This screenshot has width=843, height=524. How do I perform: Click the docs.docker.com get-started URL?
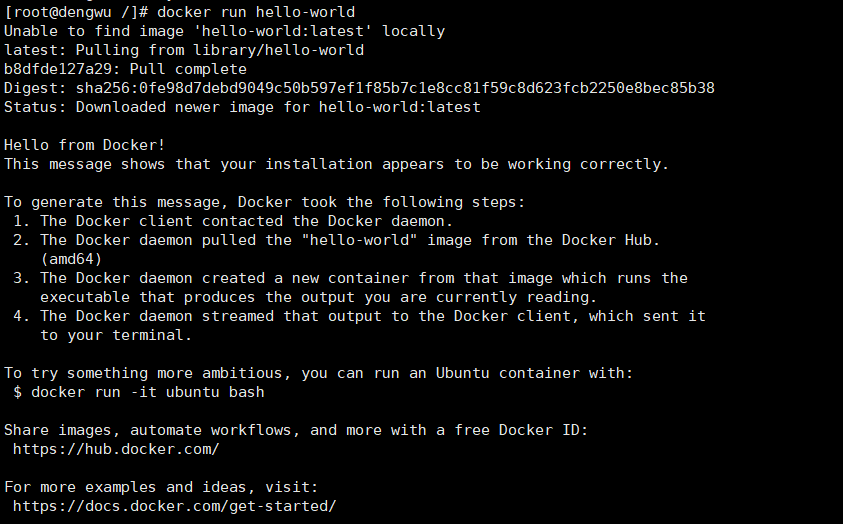pyautogui.click(x=175, y=506)
